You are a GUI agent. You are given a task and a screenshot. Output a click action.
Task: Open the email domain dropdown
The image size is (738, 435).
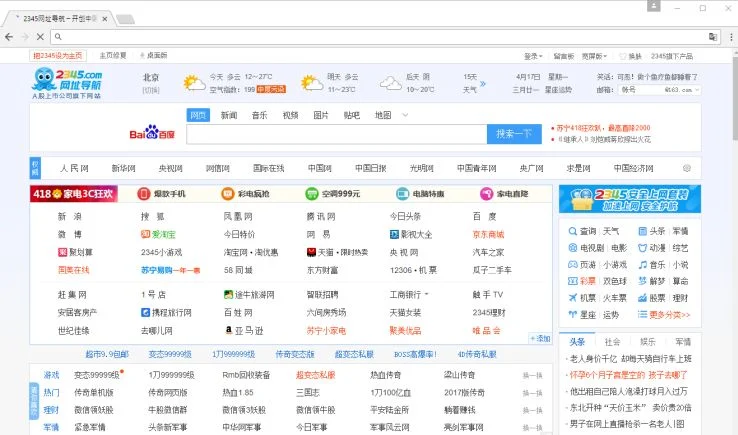coord(682,89)
